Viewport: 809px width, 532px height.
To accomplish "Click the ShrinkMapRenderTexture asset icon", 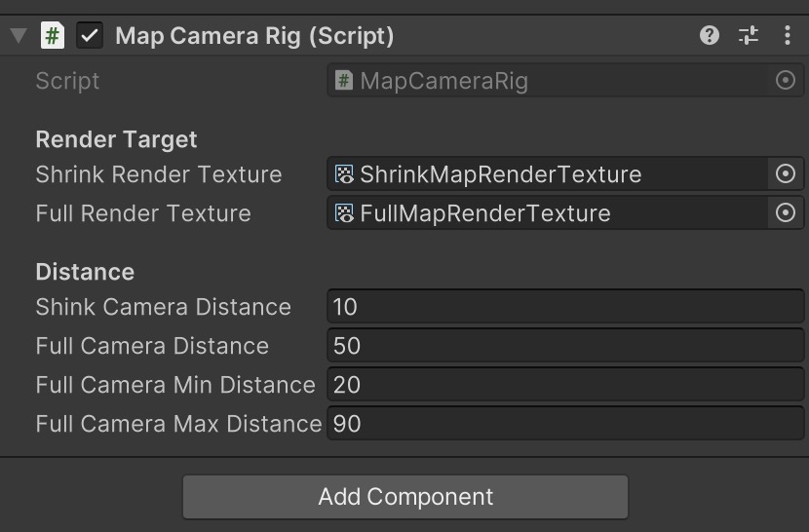I will (344, 173).
